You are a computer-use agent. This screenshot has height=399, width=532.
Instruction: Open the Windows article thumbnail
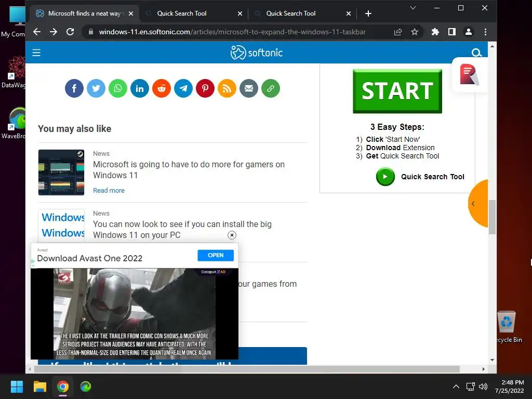pyautogui.click(x=61, y=225)
